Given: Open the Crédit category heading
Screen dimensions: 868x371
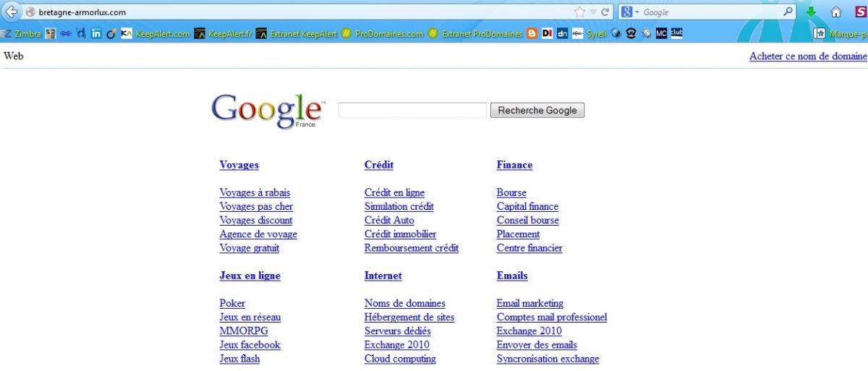Looking at the screenshot, I should 379,165.
